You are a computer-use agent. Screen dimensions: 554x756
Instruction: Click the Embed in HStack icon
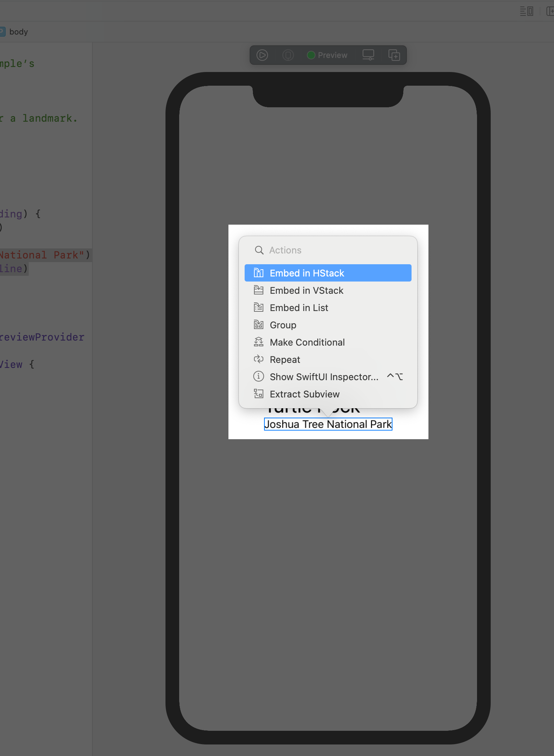click(258, 273)
